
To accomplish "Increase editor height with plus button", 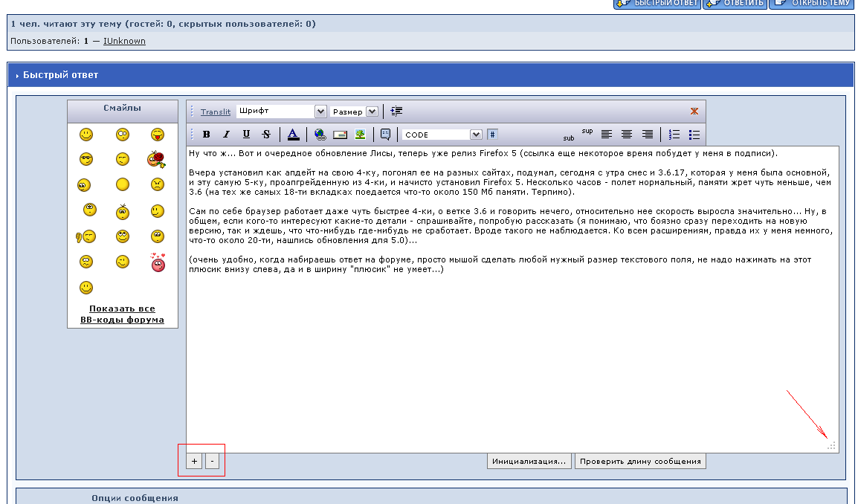I will coord(193,461).
